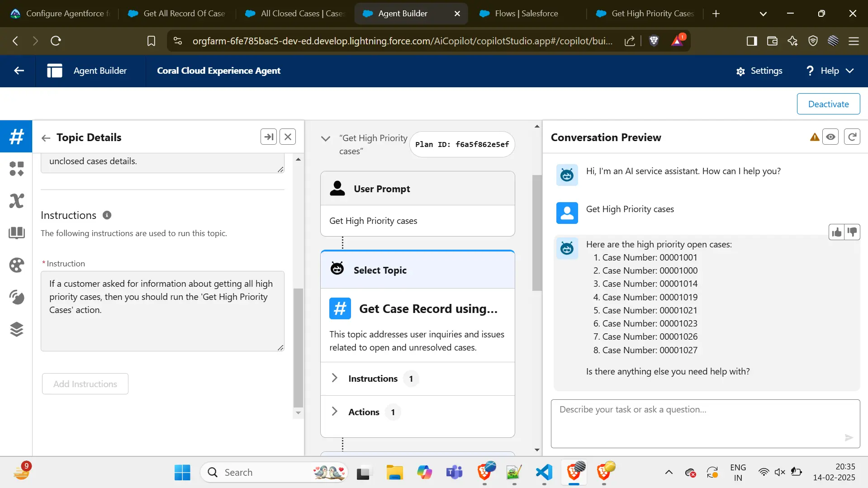Bookmark this page
The height and width of the screenshot is (488, 868).
[x=152, y=41]
